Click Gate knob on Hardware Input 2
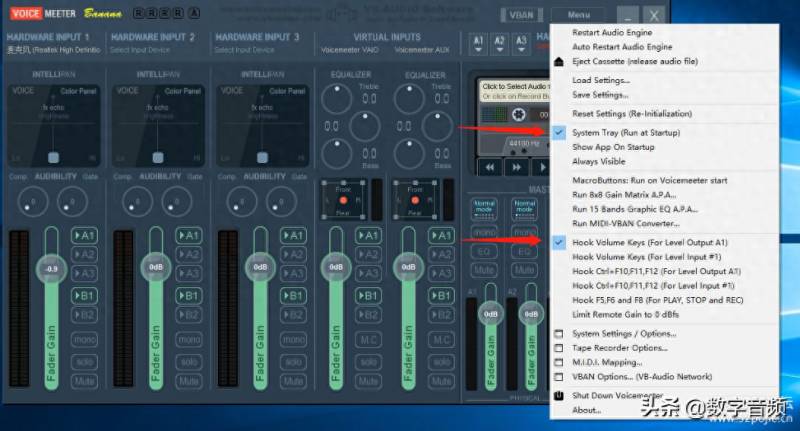The image size is (800, 431). (177, 201)
